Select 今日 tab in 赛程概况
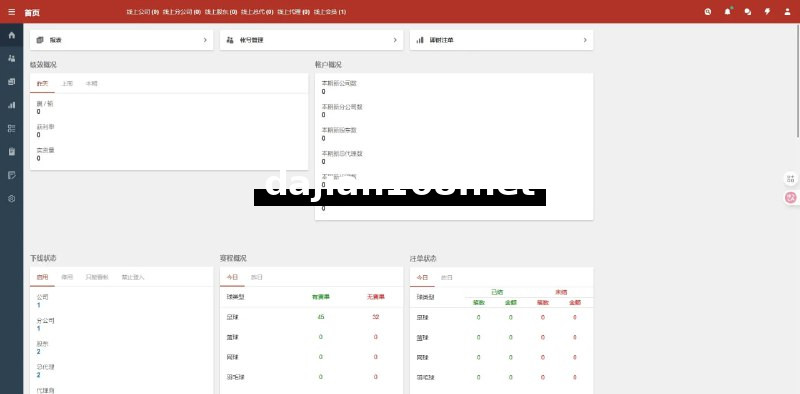The width and height of the screenshot is (800, 394). [232, 277]
